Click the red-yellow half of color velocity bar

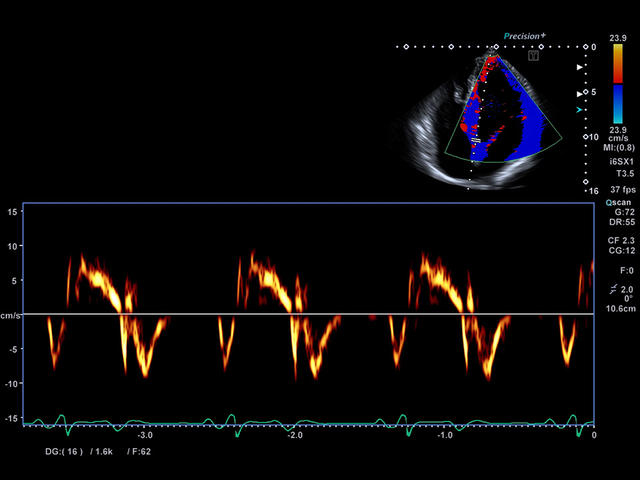pyautogui.click(x=618, y=63)
